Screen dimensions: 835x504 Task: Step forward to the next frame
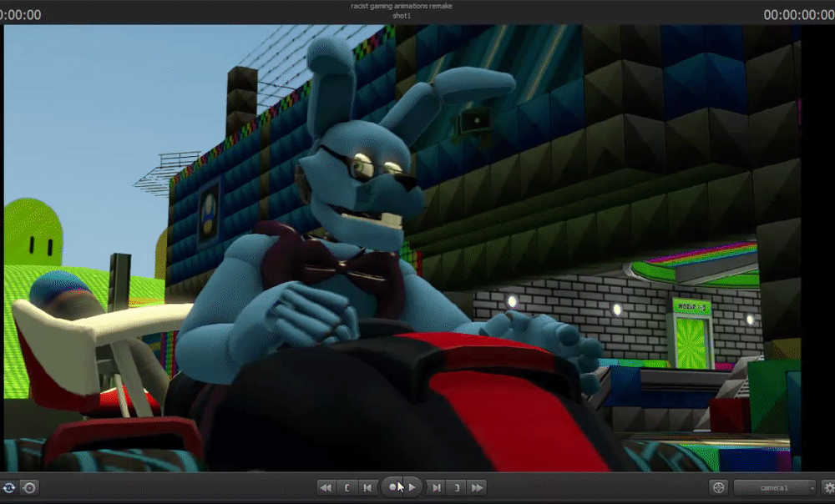pos(436,487)
